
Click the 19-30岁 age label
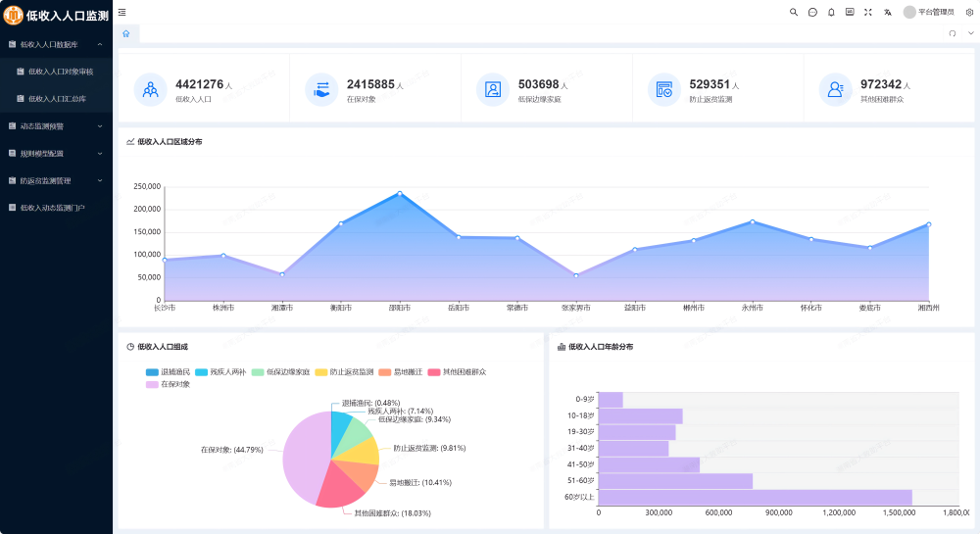tap(580, 432)
